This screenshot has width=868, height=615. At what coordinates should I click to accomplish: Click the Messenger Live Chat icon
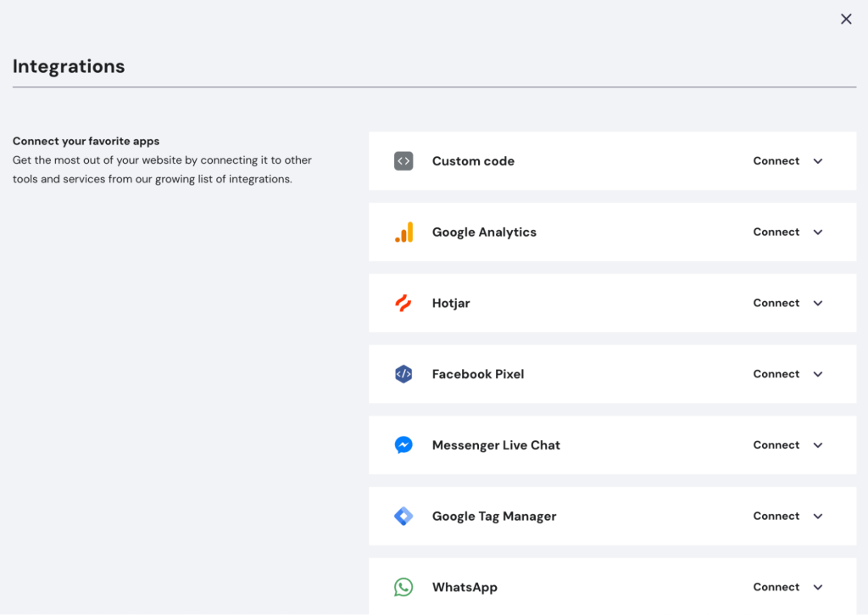[x=403, y=444]
